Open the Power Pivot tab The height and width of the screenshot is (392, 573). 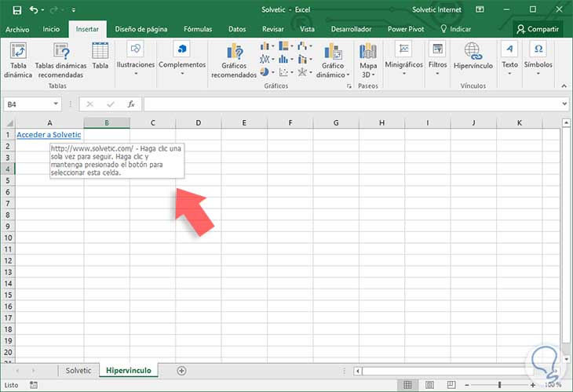click(x=406, y=29)
